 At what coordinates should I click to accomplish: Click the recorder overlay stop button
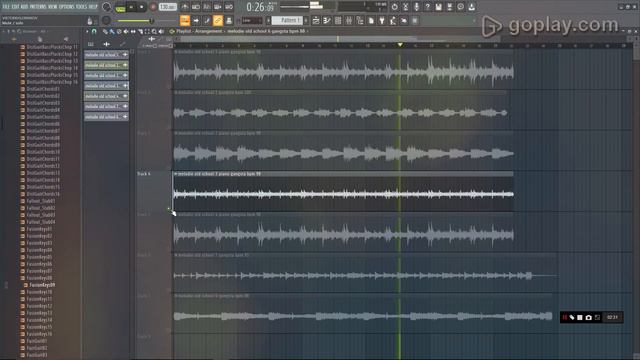click(580, 317)
